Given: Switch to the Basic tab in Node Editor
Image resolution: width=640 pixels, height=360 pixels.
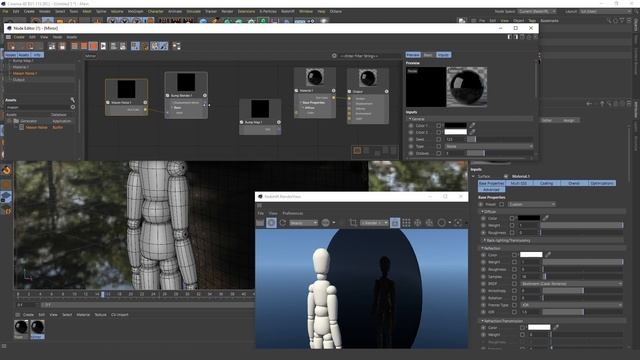Looking at the screenshot, I should [x=428, y=55].
